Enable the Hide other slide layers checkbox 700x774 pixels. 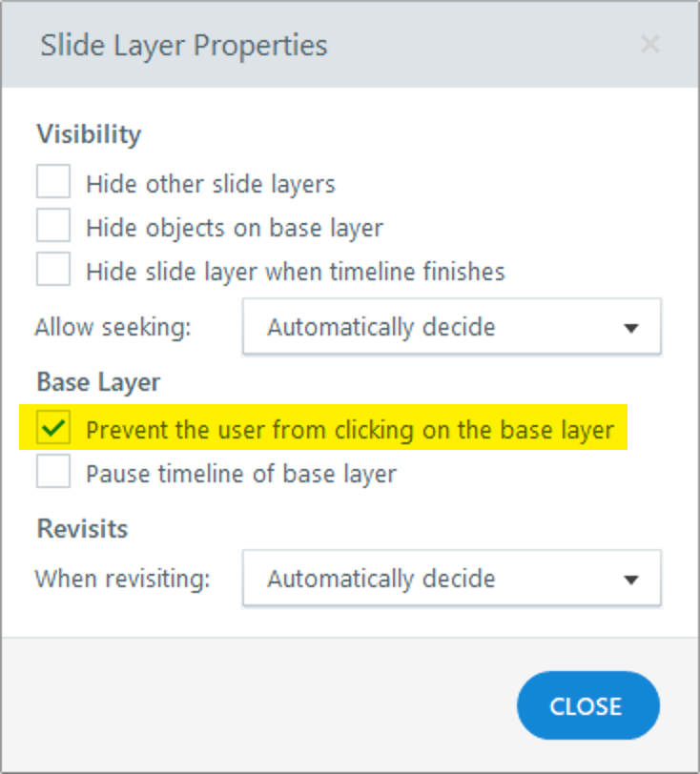click(x=53, y=182)
